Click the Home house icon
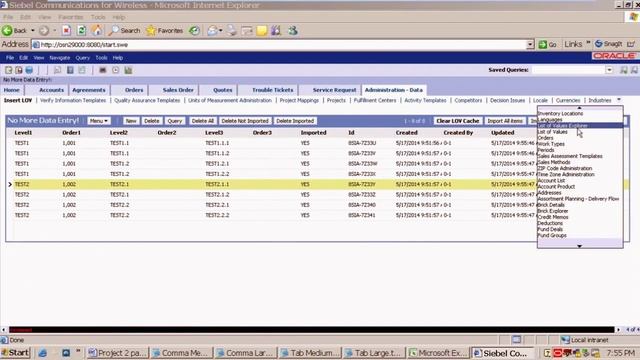This screenshot has height=360, width=640. pos(97,30)
